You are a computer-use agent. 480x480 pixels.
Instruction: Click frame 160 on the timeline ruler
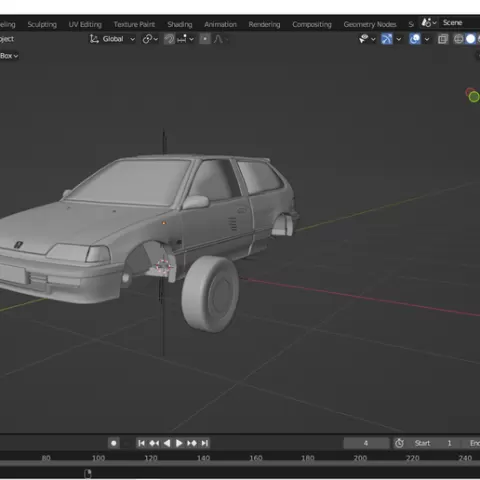click(x=256, y=458)
